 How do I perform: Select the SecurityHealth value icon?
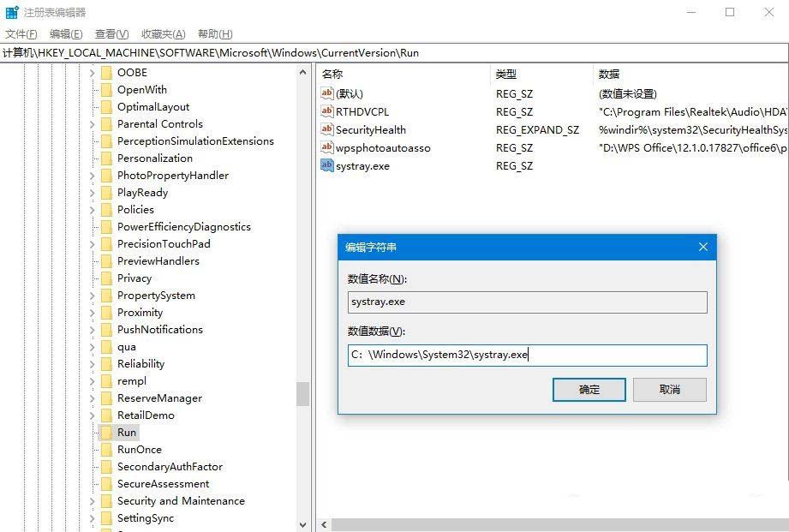(326, 129)
